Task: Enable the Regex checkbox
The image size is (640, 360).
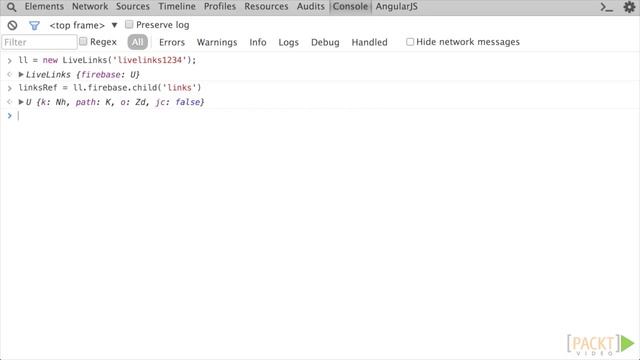Action: click(83, 41)
